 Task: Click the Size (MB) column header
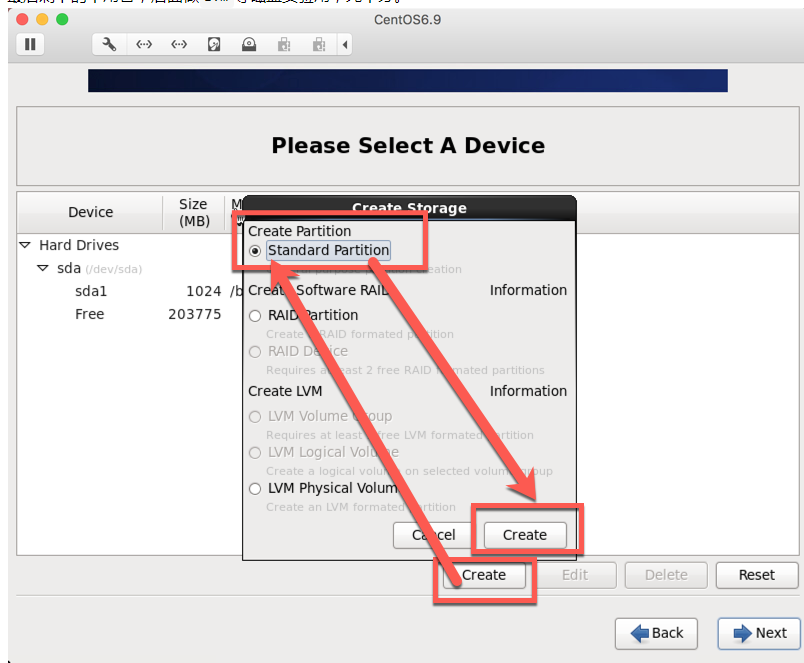(x=193, y=212)
